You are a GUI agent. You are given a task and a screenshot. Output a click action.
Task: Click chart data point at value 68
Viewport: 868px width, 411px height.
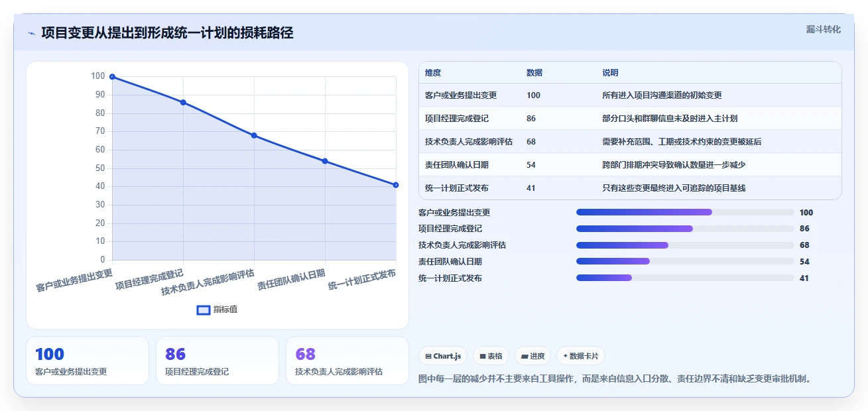pos(254,135)
